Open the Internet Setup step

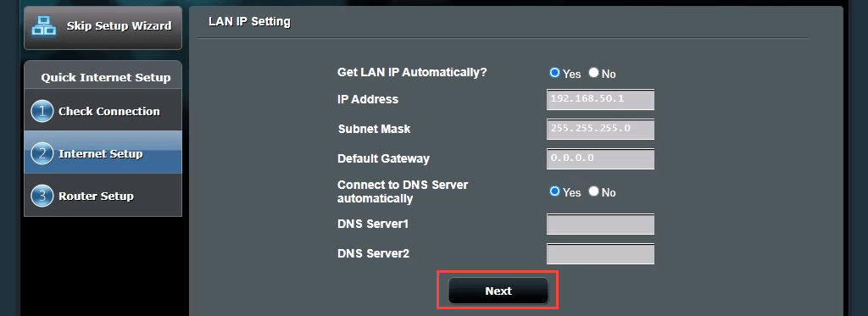coord(103,152)
